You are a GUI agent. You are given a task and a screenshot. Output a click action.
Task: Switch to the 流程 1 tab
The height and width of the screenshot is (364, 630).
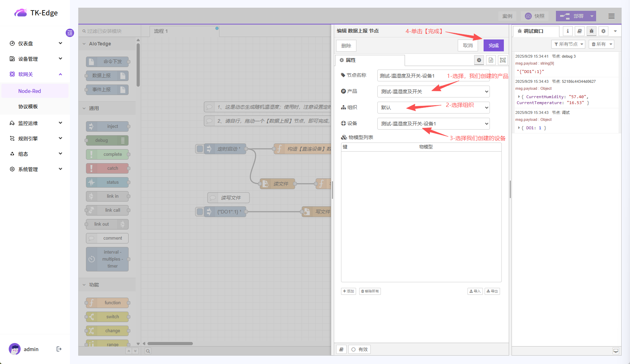coord(161,31)
